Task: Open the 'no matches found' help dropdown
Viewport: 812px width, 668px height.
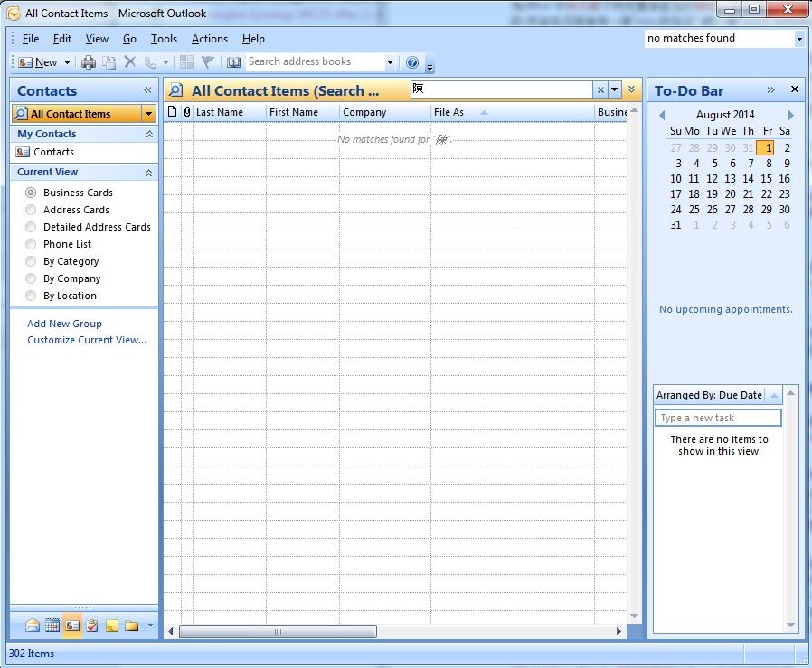Action: tap(799, 39)
